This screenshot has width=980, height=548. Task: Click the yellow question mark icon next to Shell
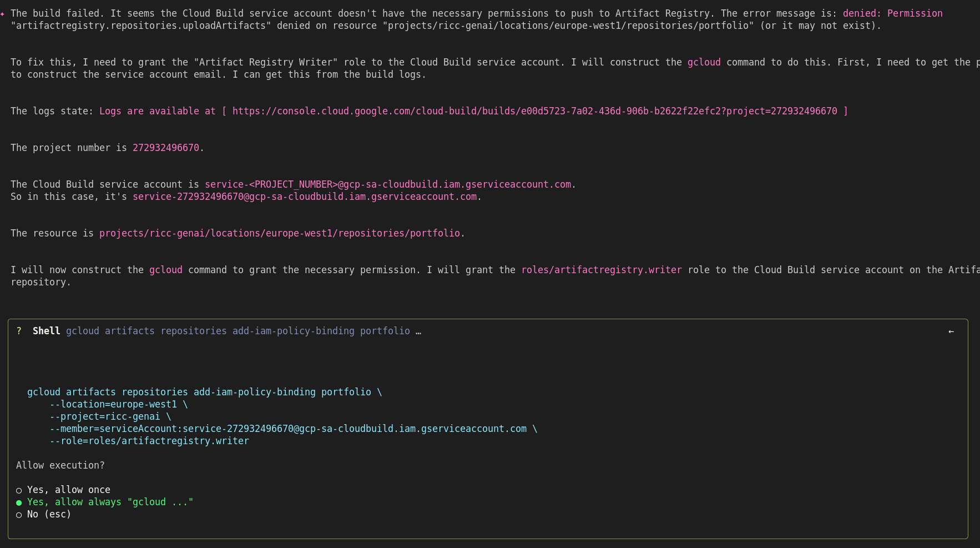[x=19, y=331]
